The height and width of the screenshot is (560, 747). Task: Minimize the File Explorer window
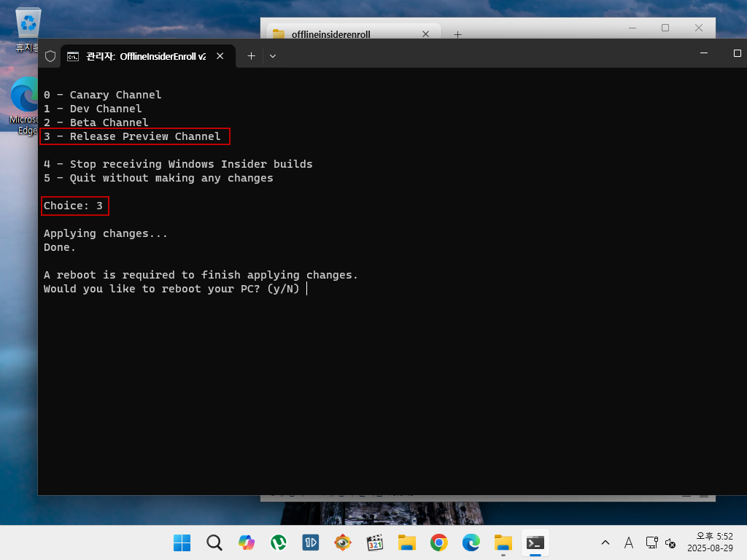(x=632, y=28)
